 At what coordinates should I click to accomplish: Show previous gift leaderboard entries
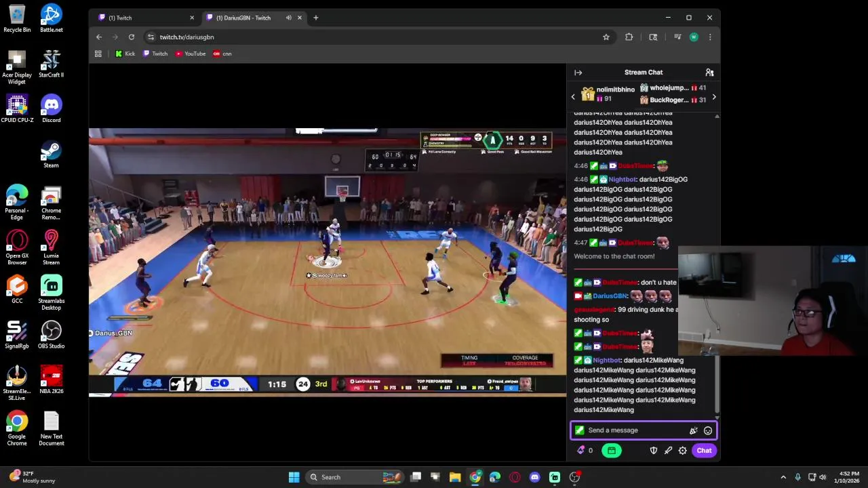pos(573,97)
